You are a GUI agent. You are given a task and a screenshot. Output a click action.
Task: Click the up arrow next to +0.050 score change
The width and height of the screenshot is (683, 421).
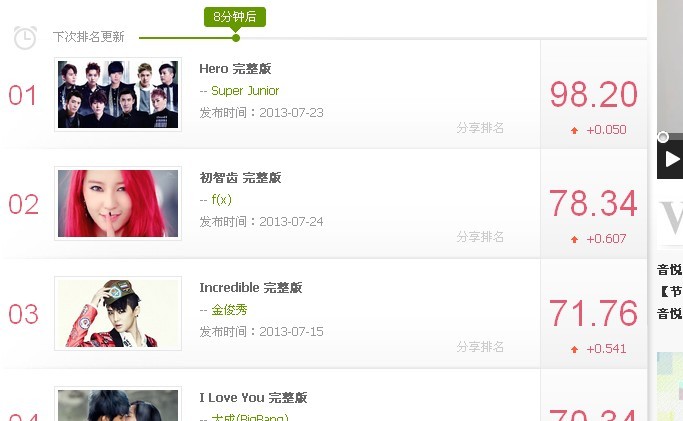tap(574, 130)
